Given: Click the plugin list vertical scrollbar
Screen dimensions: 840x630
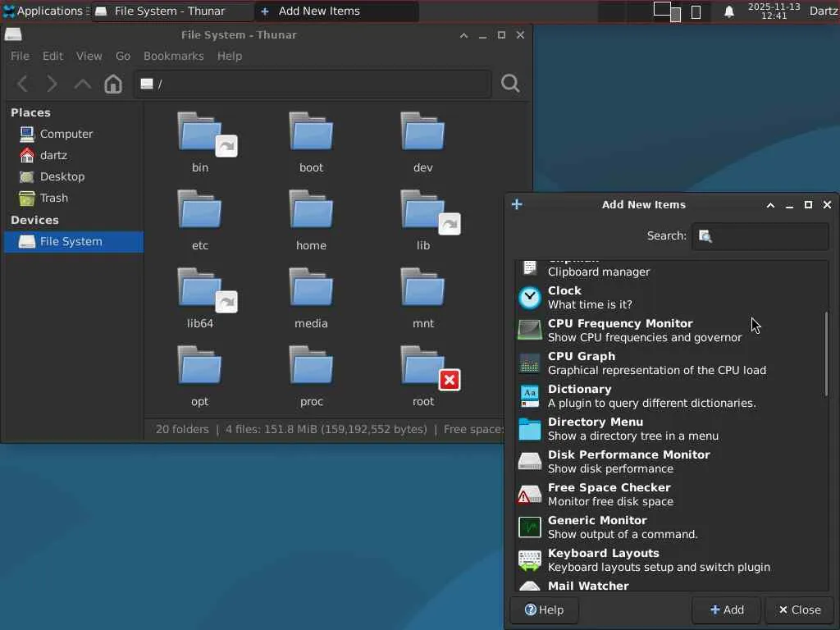Looking at the screenshot, I should coord(826,354).
